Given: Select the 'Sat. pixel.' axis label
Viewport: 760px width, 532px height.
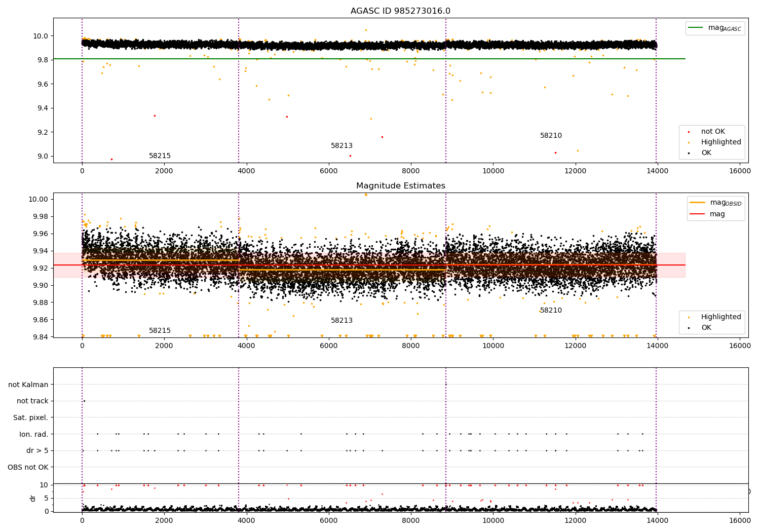Looking at the screenshot, I should point(31,418).
